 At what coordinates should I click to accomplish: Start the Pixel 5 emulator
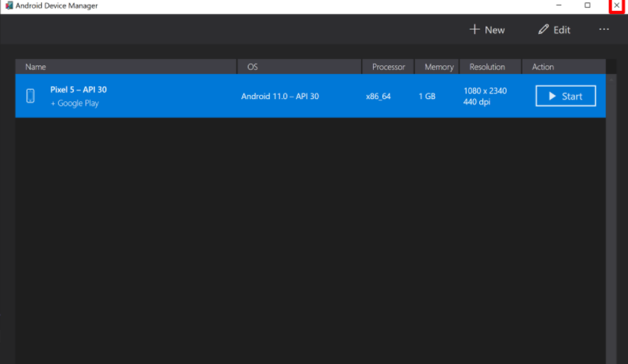[566, 96]
